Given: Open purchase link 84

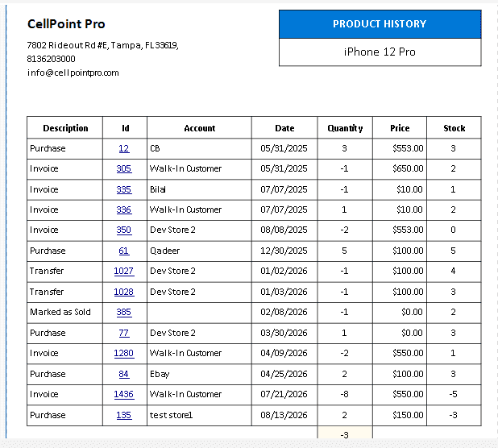Looking at the screenshot, I should pyautogui.click(x=124, y=374).
